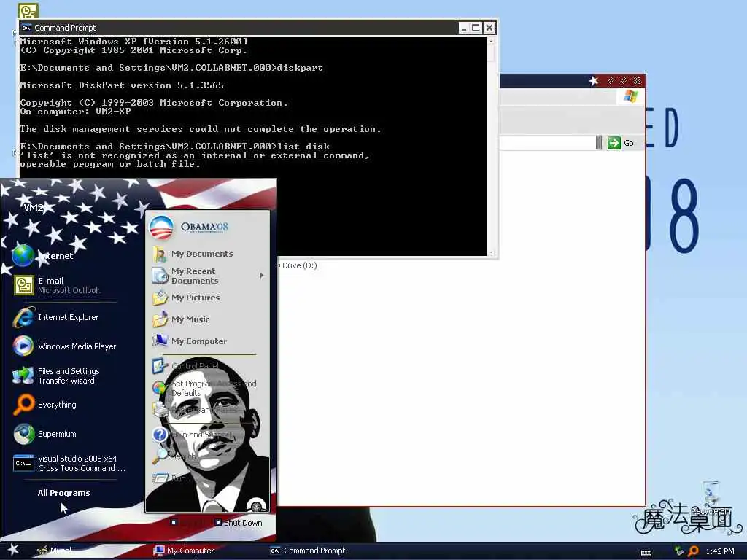Expand the My Recent Documents submenu arrow
Image resolution: width=747 pixels, height=560 pixels.
point(262,276)
